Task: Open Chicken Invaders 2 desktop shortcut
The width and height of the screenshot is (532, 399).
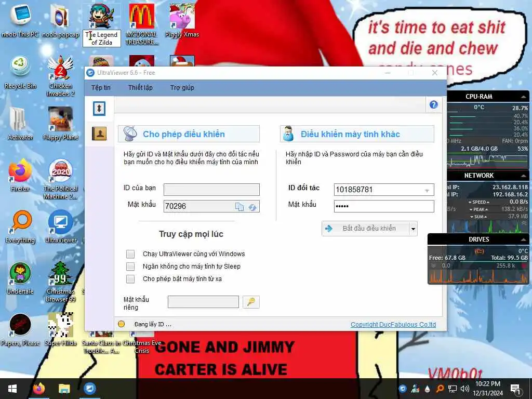Action: pos(60,76)
